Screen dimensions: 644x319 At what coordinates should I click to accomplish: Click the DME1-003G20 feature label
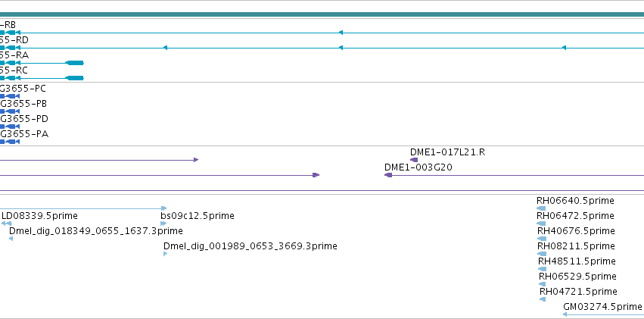[418, 167]
